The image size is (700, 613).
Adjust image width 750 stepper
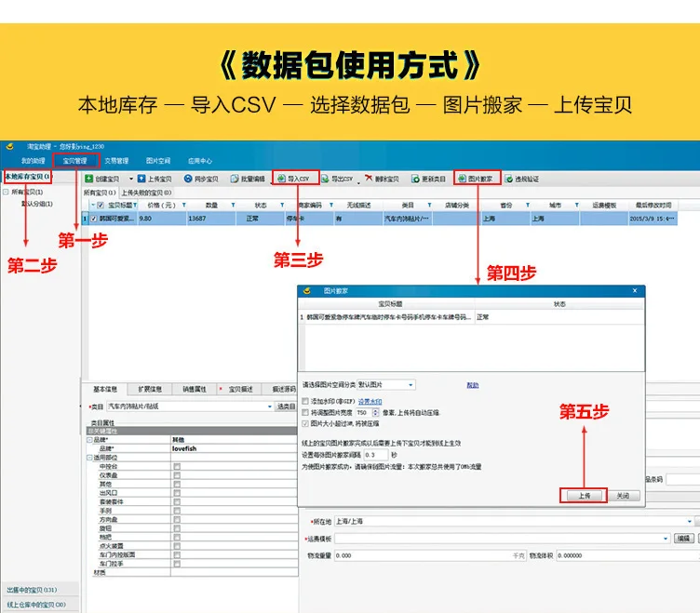(375, 413)
